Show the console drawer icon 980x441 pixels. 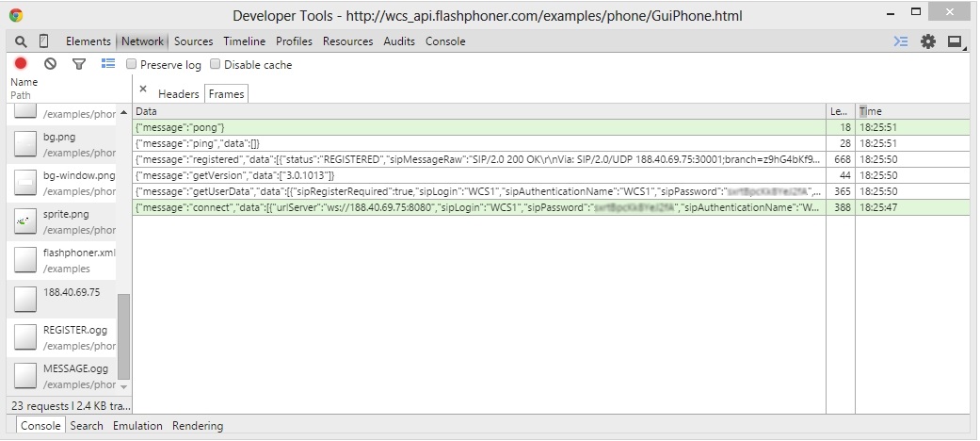click(x=901, y=41)
